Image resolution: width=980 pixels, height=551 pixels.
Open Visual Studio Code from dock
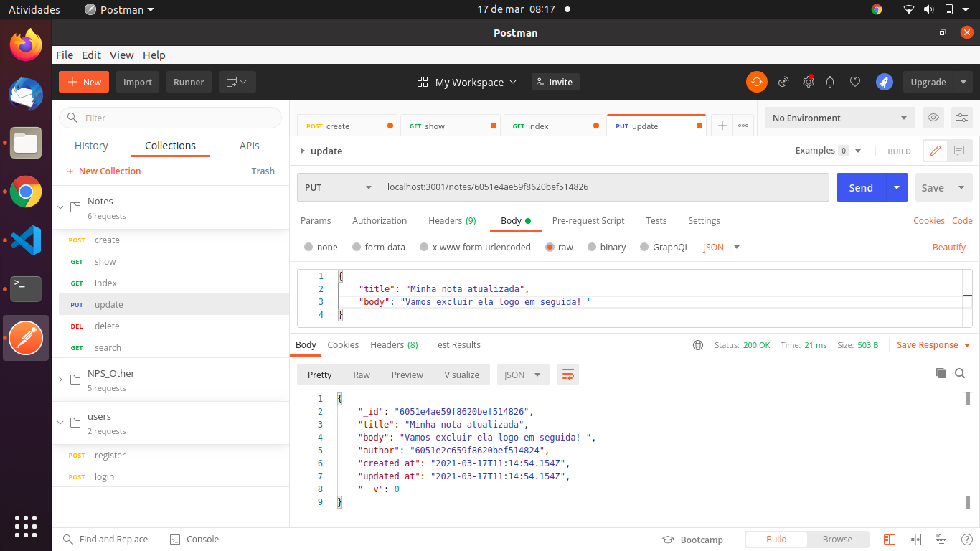26,240
